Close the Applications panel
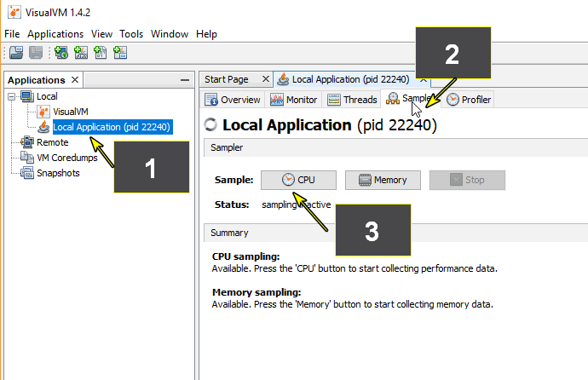 [75, 80]
